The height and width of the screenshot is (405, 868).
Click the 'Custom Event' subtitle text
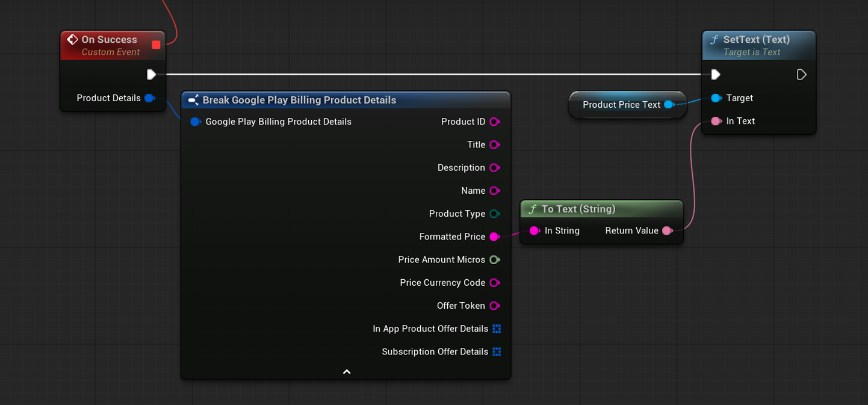tap(111, 52)
